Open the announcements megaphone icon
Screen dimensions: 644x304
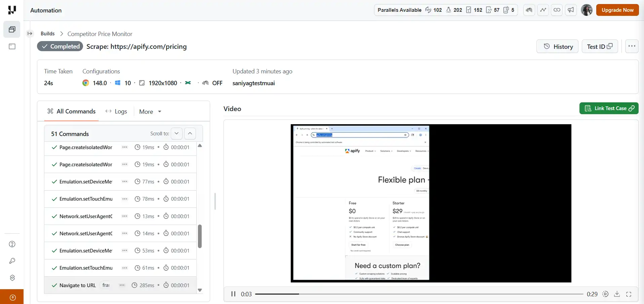[571, 10]
